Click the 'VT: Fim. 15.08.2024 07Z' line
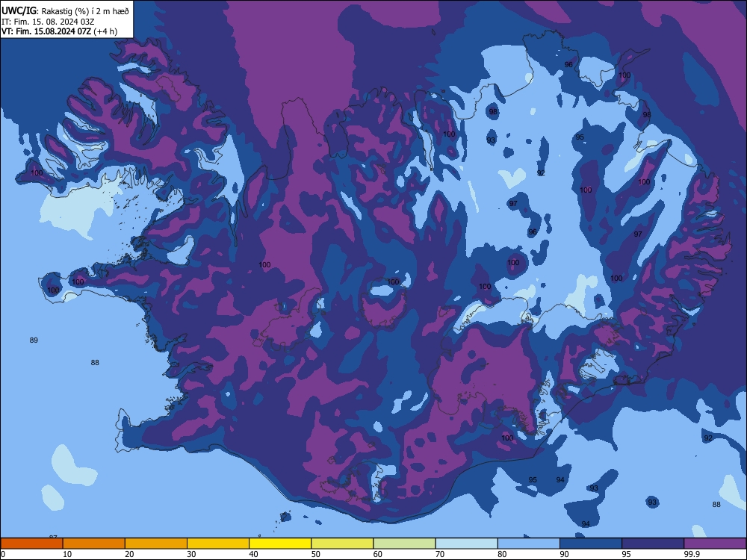The width and height of the screenshot is (747, 560). [x=46, y=32]
